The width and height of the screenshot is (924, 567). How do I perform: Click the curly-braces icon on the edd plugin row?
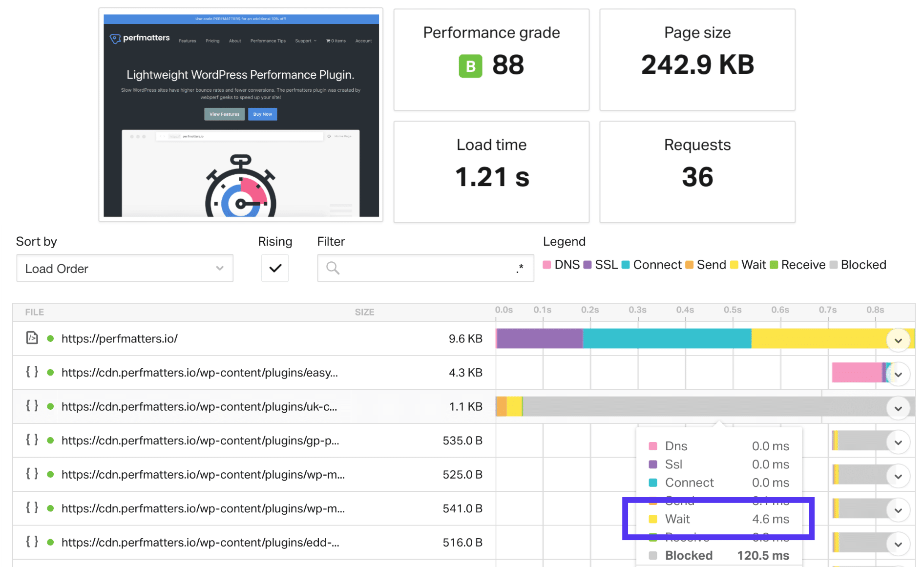point(31,542)
